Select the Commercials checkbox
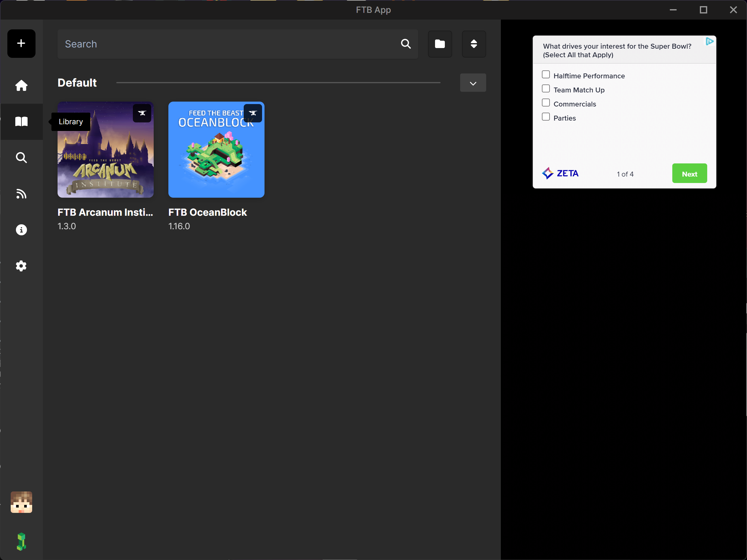 pos(546,103)
